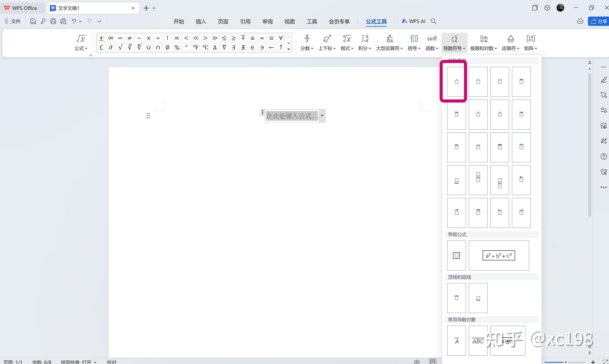609x364 pixels.
Task: Click the help question mark sidebar icon
Action: coord(604,156)
